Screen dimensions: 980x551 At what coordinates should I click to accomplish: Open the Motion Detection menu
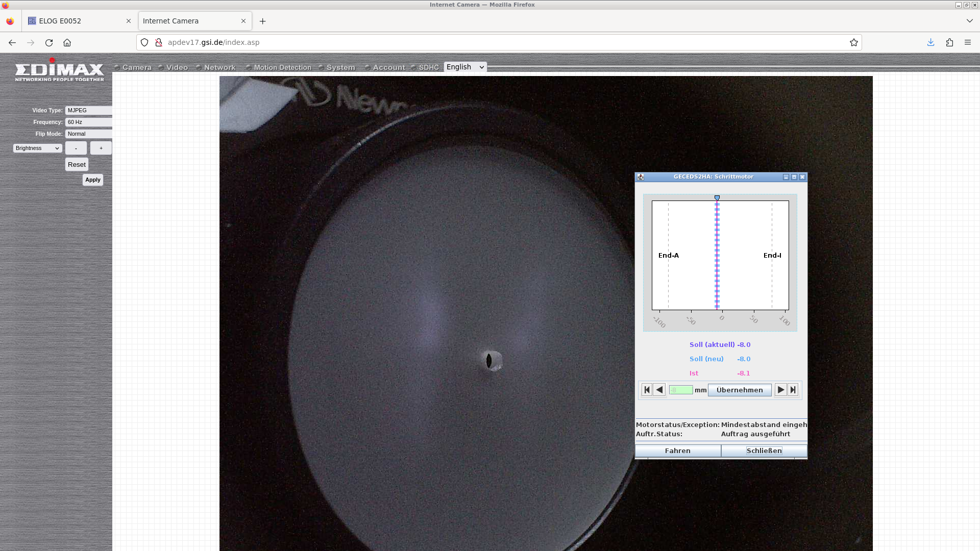tap(283, 67)
